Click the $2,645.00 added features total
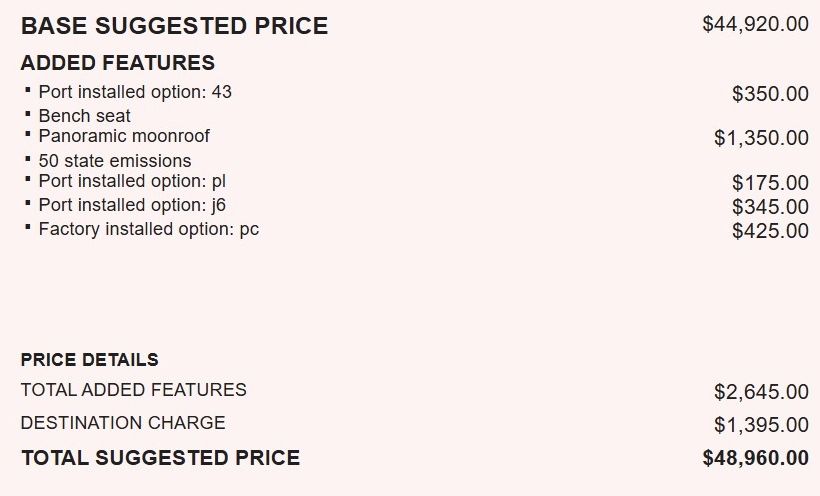The width and height of the screenshot is (820, 496). coord(761,392)
